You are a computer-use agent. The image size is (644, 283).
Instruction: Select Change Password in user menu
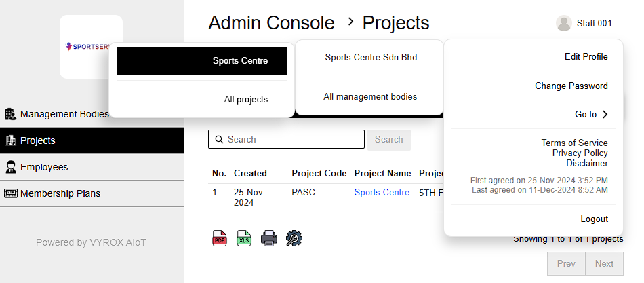(x=571, y=86)
